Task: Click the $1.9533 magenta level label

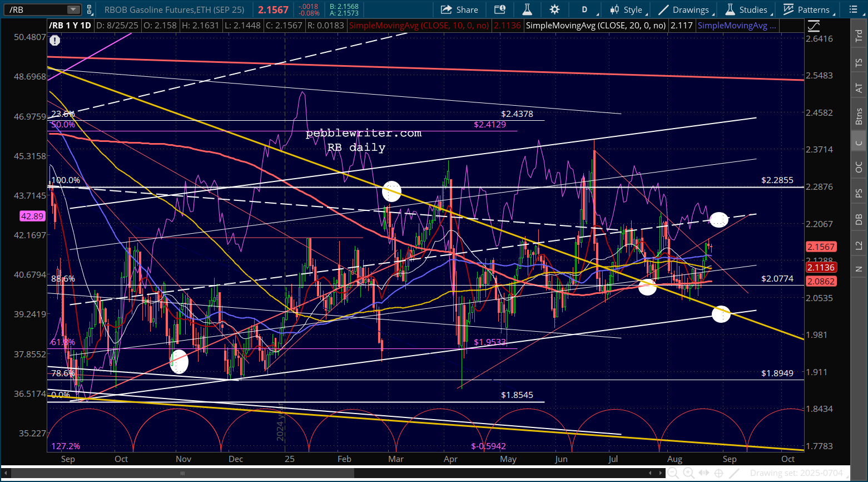Action: coord(490,342)
